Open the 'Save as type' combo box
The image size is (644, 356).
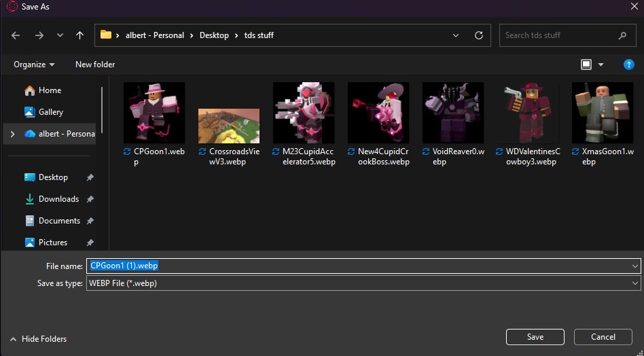point(363,283)
